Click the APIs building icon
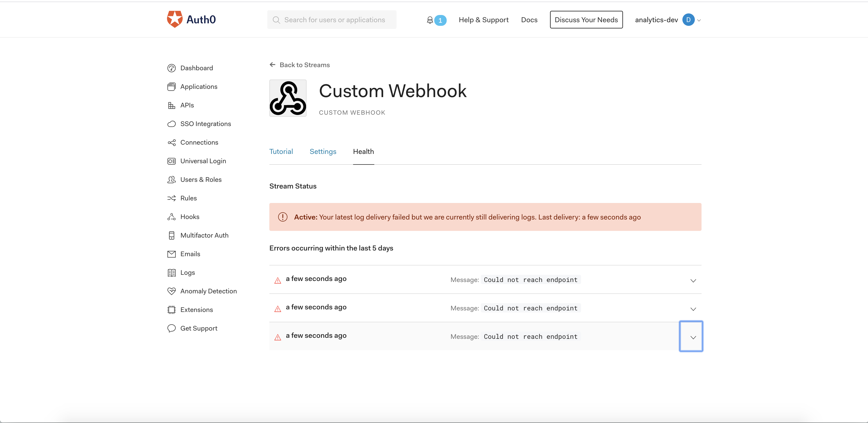This screenshot has height=423, width=868. point(172,105)
